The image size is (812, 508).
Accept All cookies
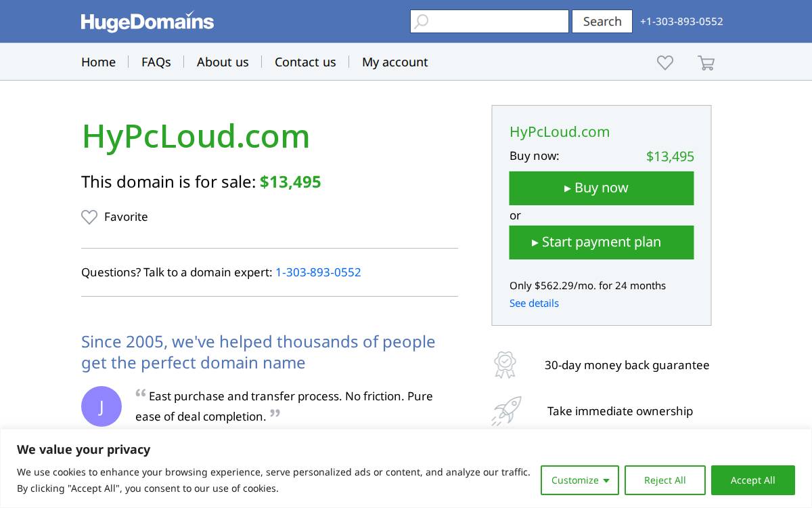coord(753,480)
